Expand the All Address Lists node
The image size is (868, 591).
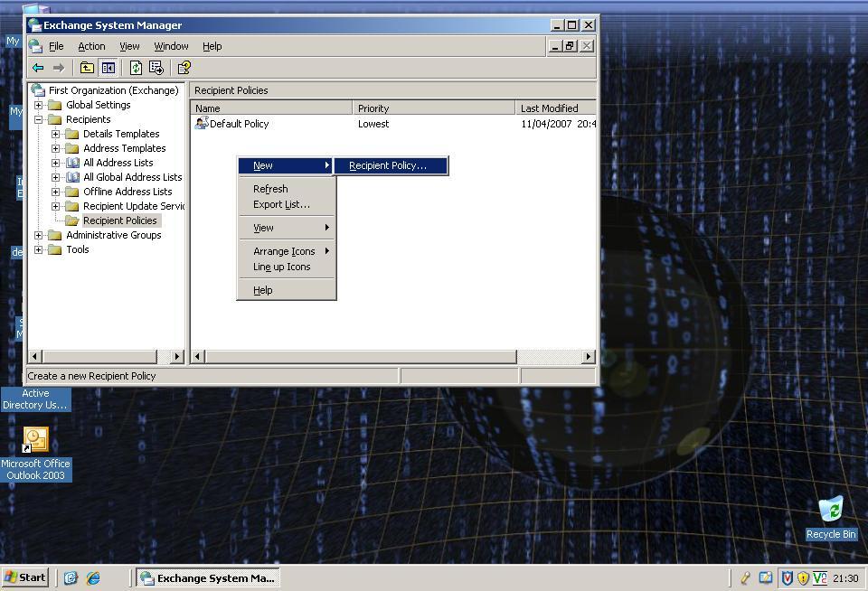pyautogui.click(x=55, y=163)
